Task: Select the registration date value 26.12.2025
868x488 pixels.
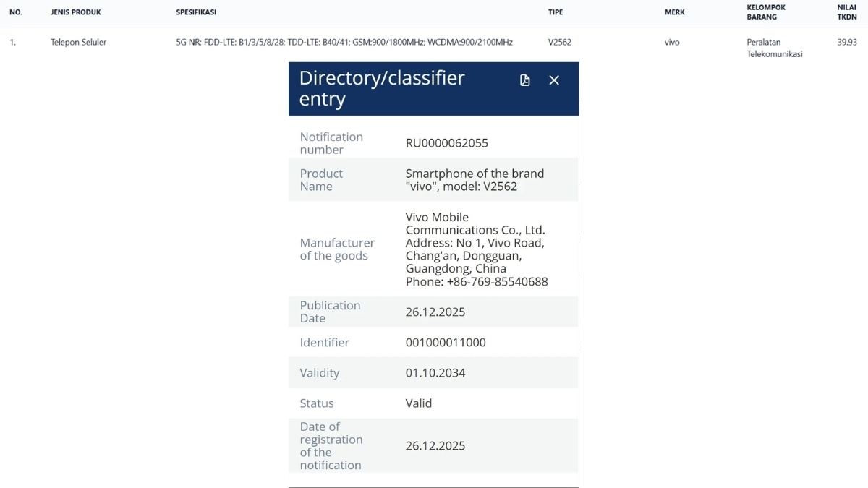Action: click(435, 446)
